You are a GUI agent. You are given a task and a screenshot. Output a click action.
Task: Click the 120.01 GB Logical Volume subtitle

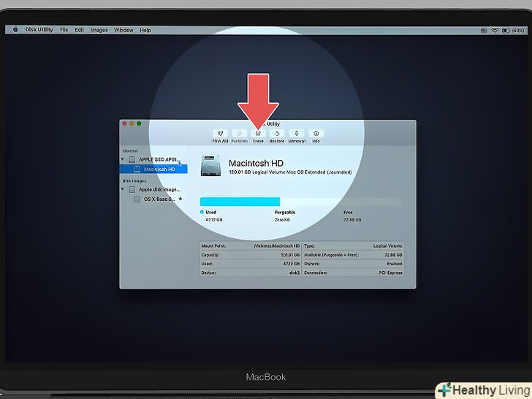point(290,172)
